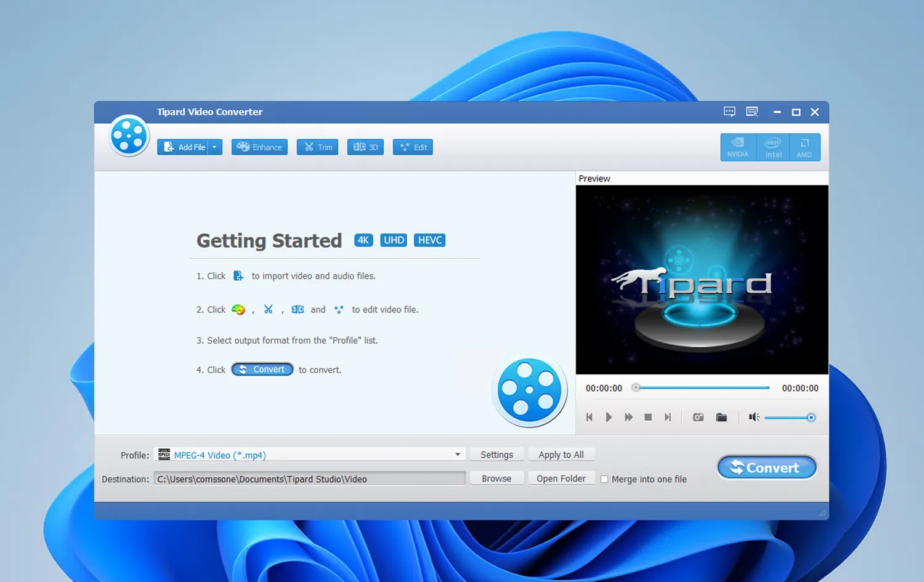Open the Trim tool
924x582 pixels.
(317, 147)
